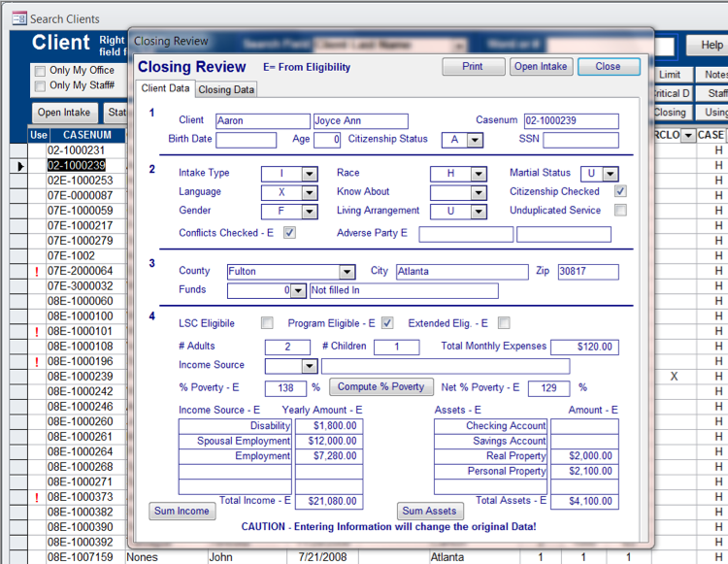This screenshot has width=728, height=564.
Task: Click the Sum Assets button
Action: (430, 511)
